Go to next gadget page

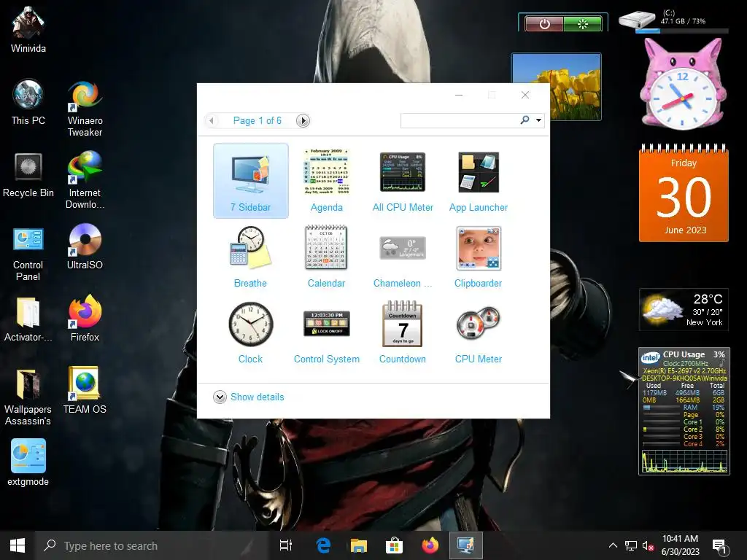point(303,120)
